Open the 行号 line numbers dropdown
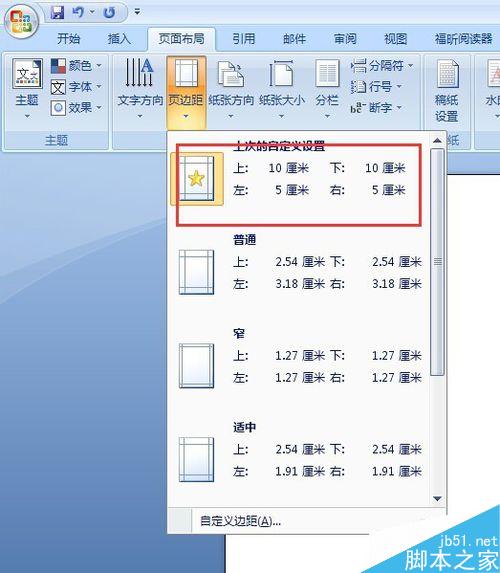The image size is (500, 573). pos(376,87)
